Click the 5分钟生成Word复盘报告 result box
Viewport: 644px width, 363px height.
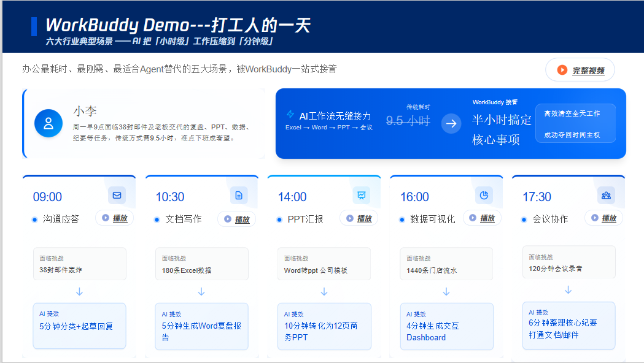(201, 326)
